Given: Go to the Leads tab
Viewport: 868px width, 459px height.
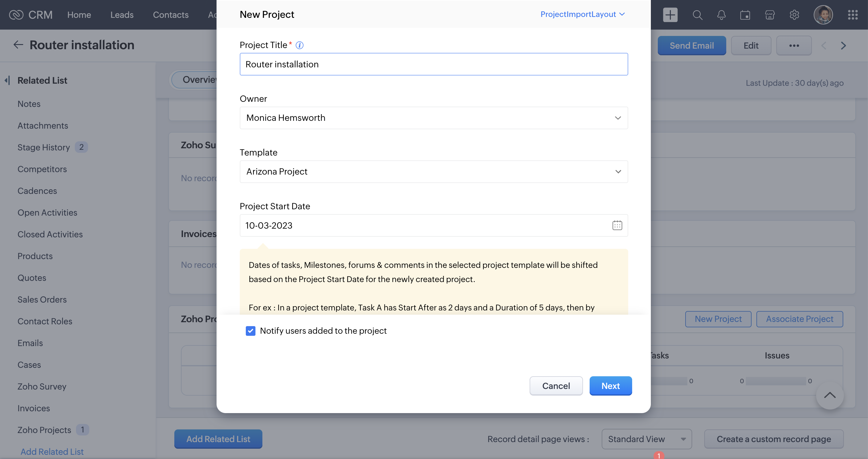Looking at the screenshot, I should [122, 15].
